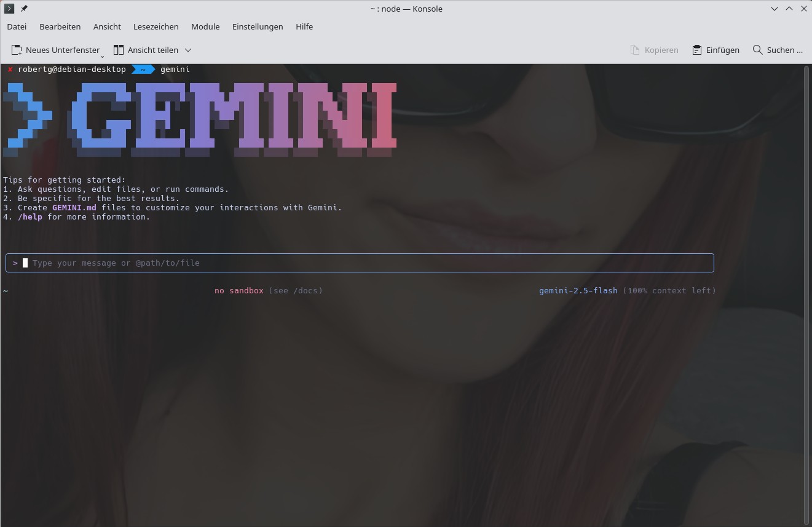Click the '(see /docs)' text
Image resolution: width=812 pixels, height=527 pixels.
[x=296, y=290]
